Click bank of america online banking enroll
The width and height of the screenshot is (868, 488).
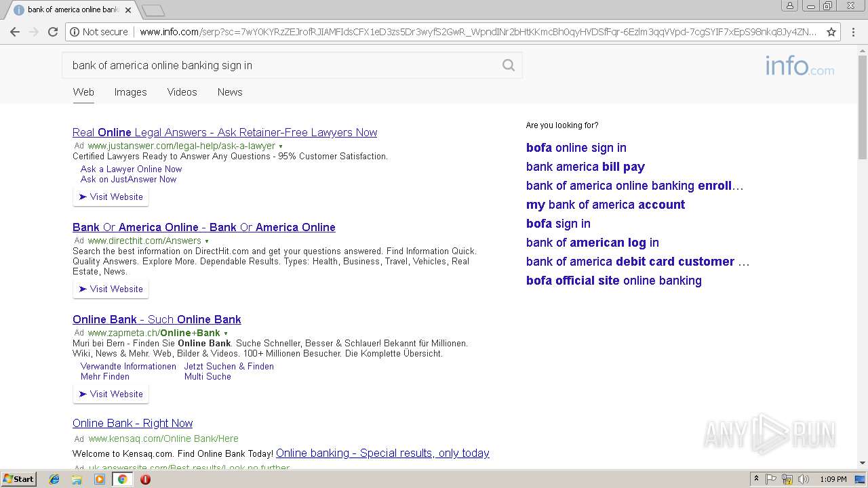coord(635,186)
